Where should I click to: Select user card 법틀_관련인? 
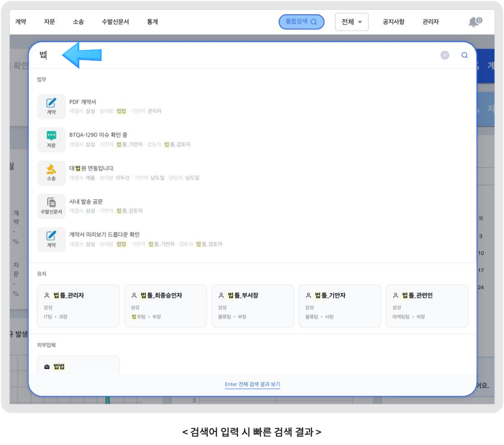click(x=427, y=306)
